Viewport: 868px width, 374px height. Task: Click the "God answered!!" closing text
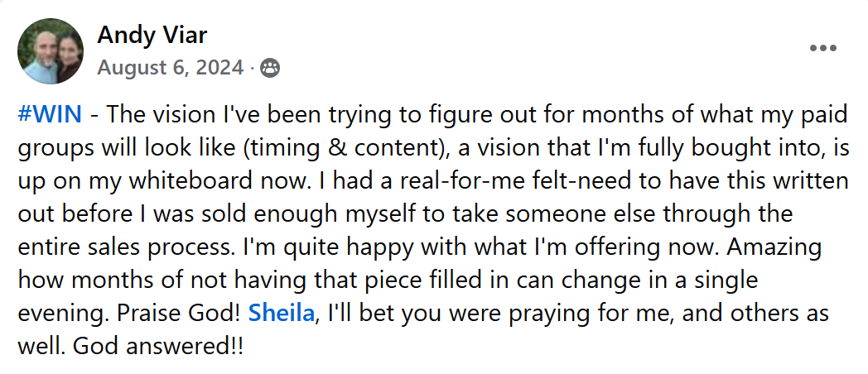pos(157,347)
